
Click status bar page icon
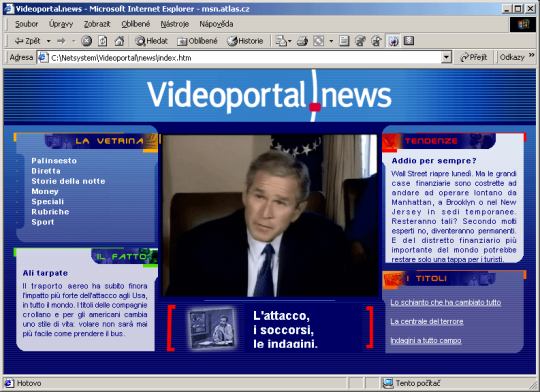[x=9, y=383]
